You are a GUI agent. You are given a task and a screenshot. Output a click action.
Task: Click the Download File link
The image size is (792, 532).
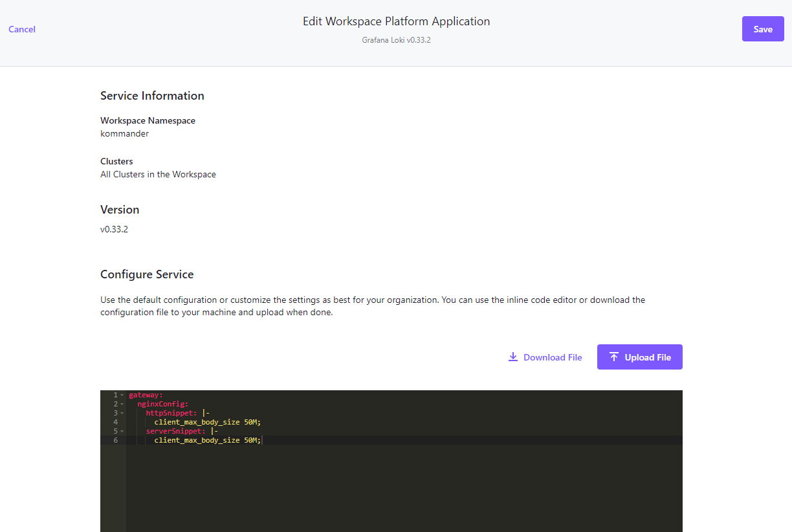click(545, 357)
